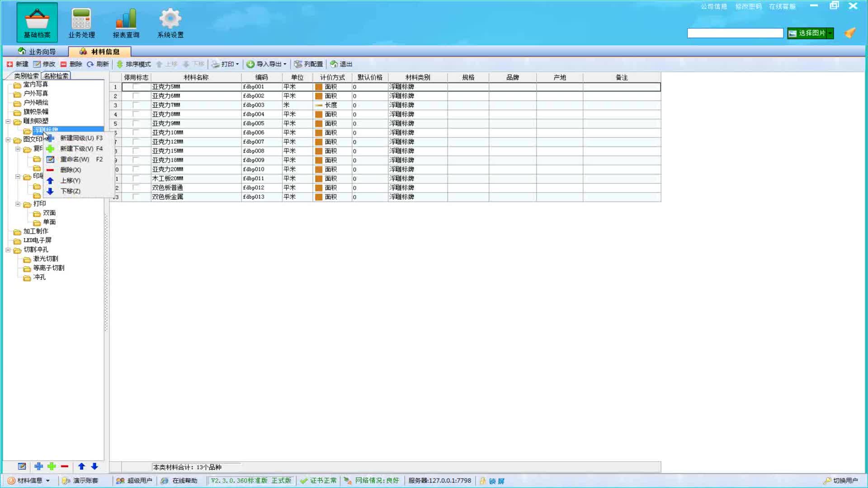Toggle 停用标志 checkbox for 亚克力5MM
The image size is (868, 488).
[136, 87]
